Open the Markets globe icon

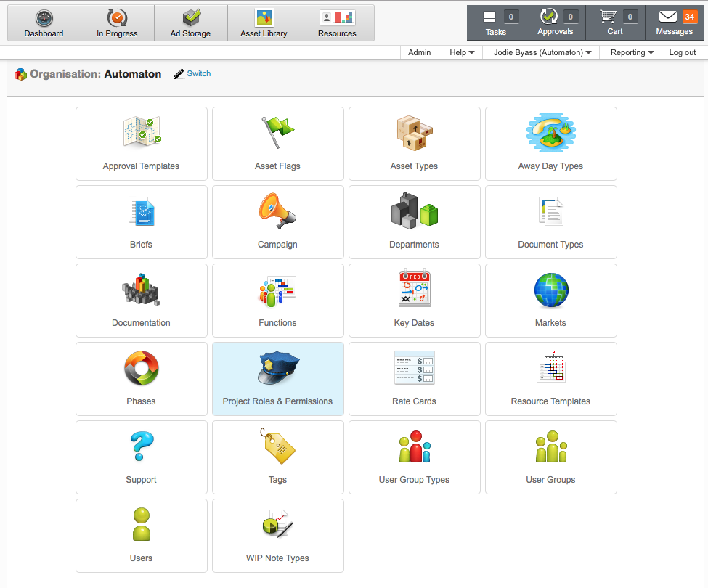point(550,290)
